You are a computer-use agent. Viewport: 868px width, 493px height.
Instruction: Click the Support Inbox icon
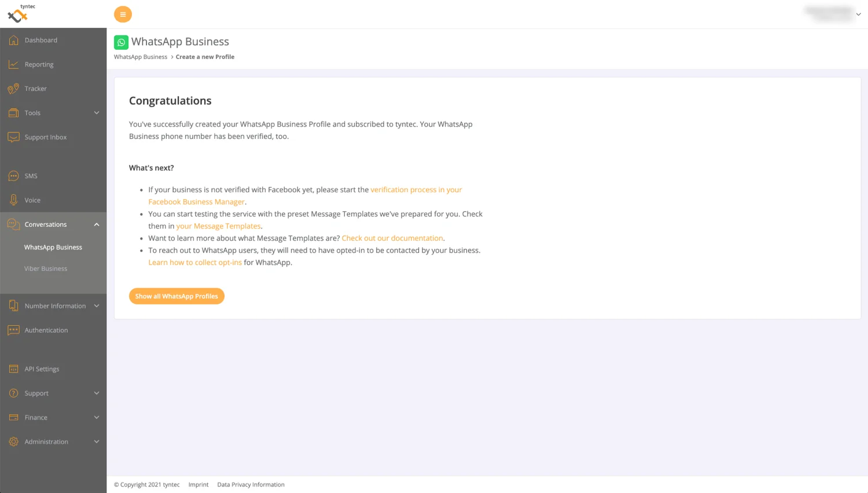(13, 137)
